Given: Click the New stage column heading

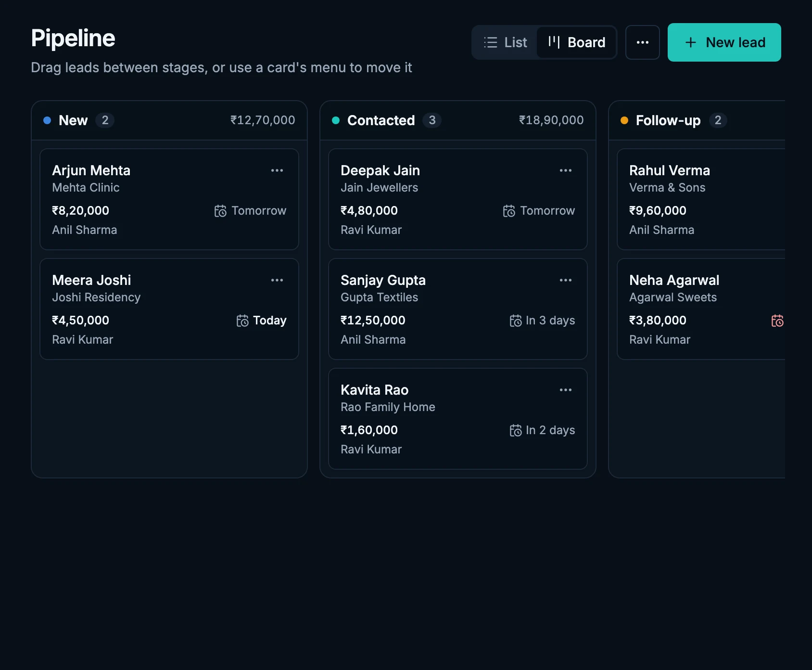Looking at the screenshot, I should (73, 120).
